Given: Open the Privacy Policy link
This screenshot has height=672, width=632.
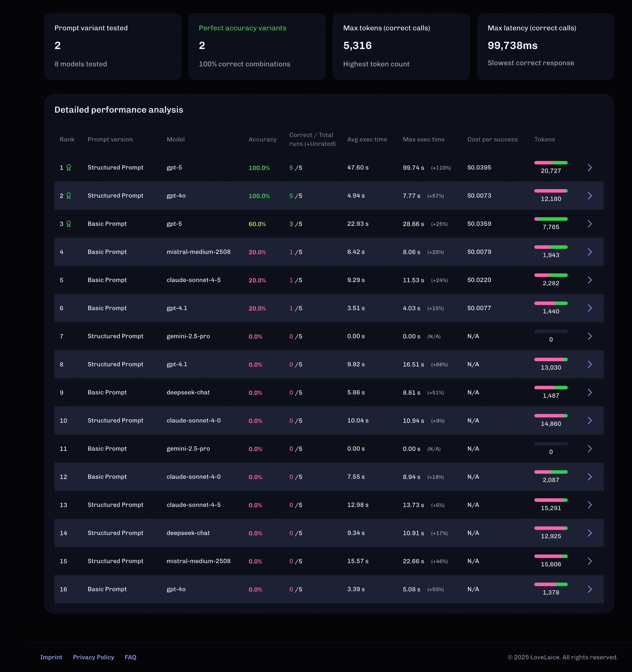Looking at the screenshot, I should pyautogui.click(x=94, y=657).
